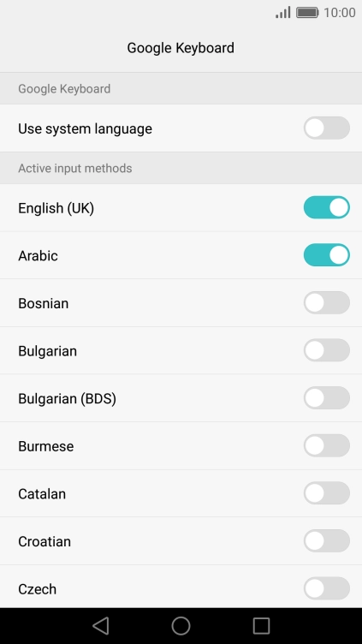Screen dimensions: 362x644
Task: Enable the Bosnian keyboard switch
Action: point(327,302)
